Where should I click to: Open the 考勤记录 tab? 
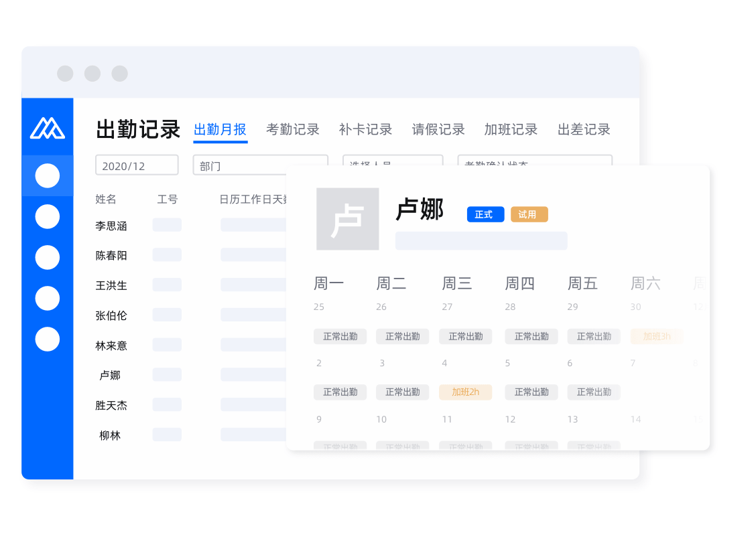293,130
